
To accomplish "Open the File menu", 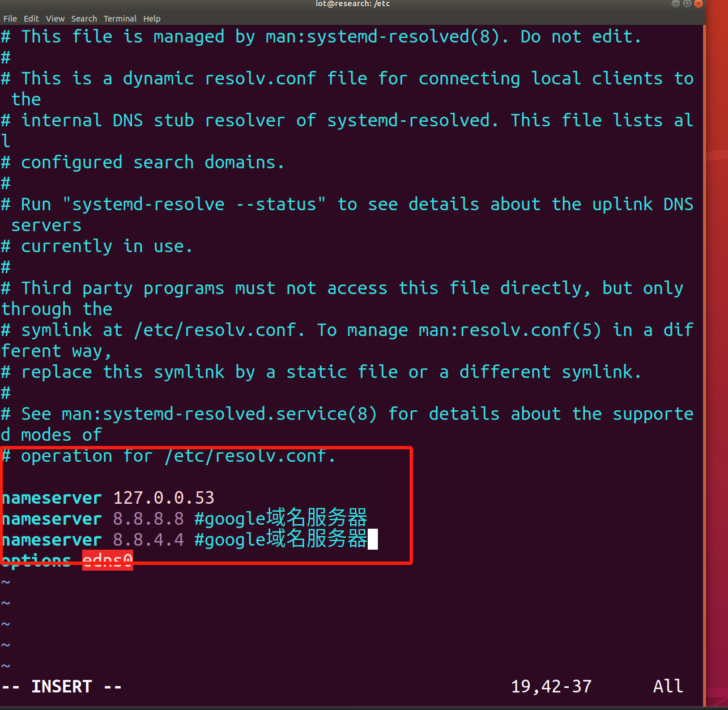I will point(10,19).
